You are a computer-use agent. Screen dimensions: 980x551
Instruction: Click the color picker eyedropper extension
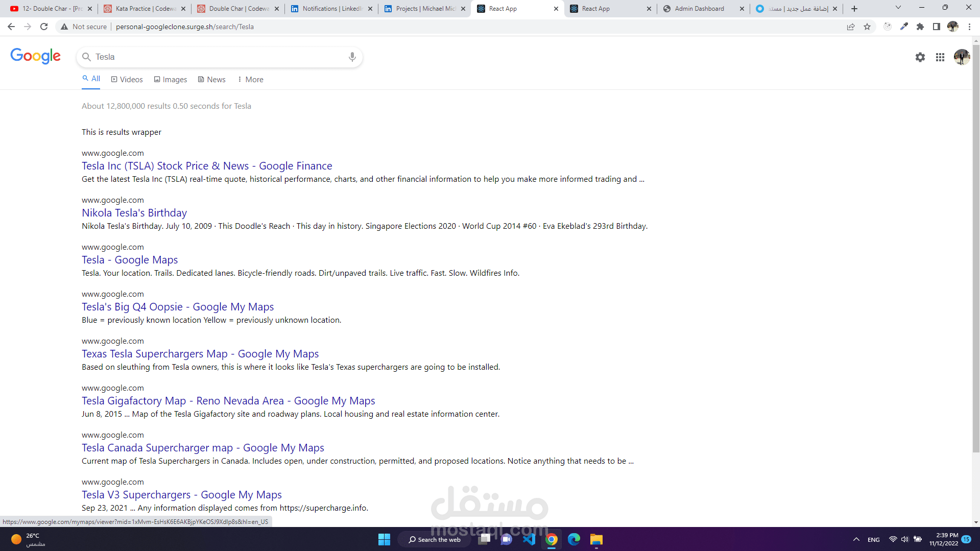coord(904,27)
